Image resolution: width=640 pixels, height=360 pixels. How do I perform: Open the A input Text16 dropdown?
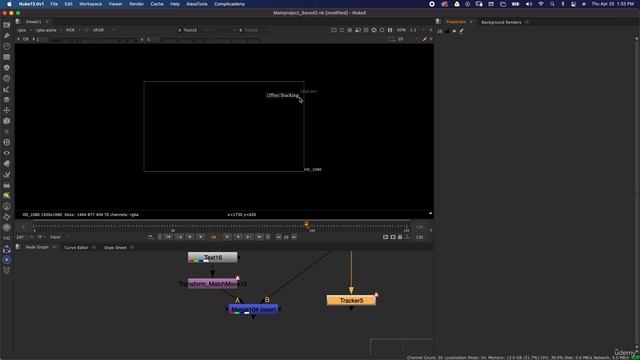click(192, 30)
